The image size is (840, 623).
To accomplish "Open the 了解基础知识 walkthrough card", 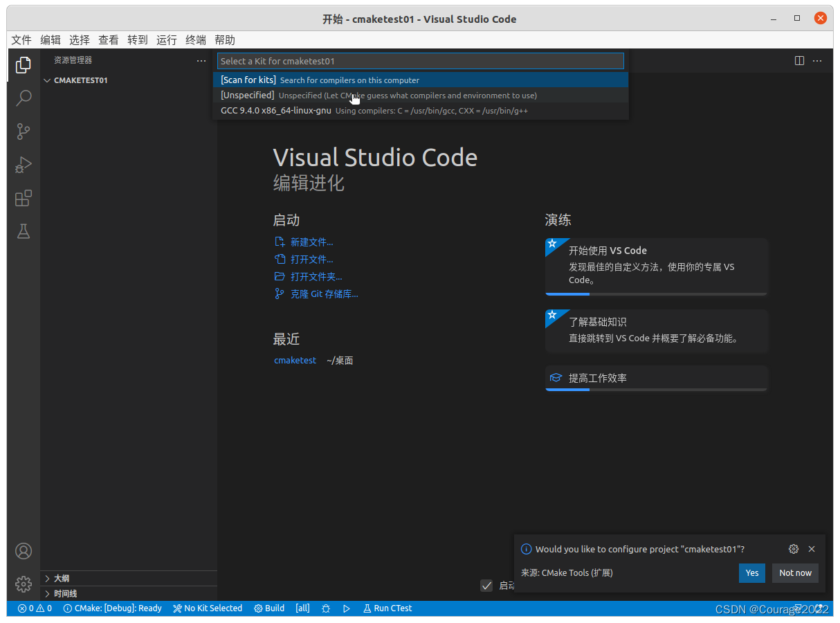I will (656, 330).
